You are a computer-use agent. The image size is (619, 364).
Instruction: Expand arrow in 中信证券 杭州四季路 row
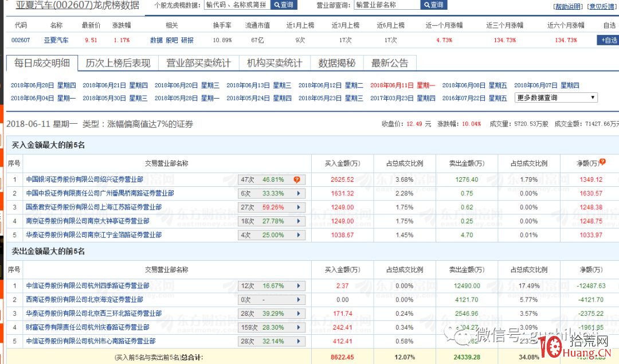click(x=299, y=286)
